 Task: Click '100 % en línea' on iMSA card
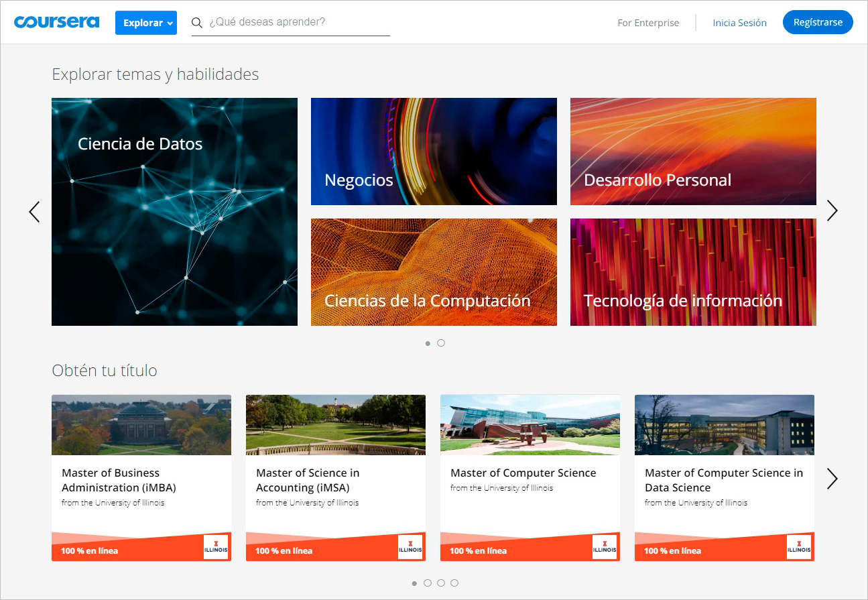coord(284,551)
